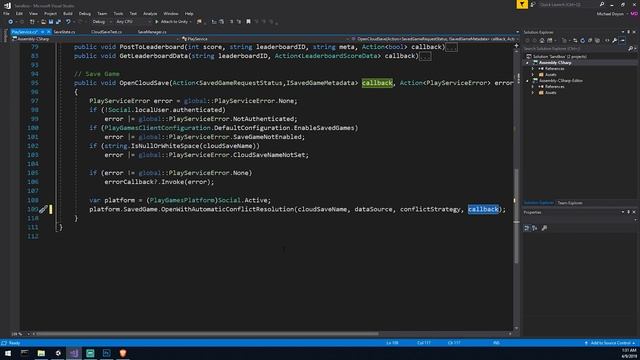Open the Brave browser from the taskbar
The image size is (640, 360).
[123, 353]
